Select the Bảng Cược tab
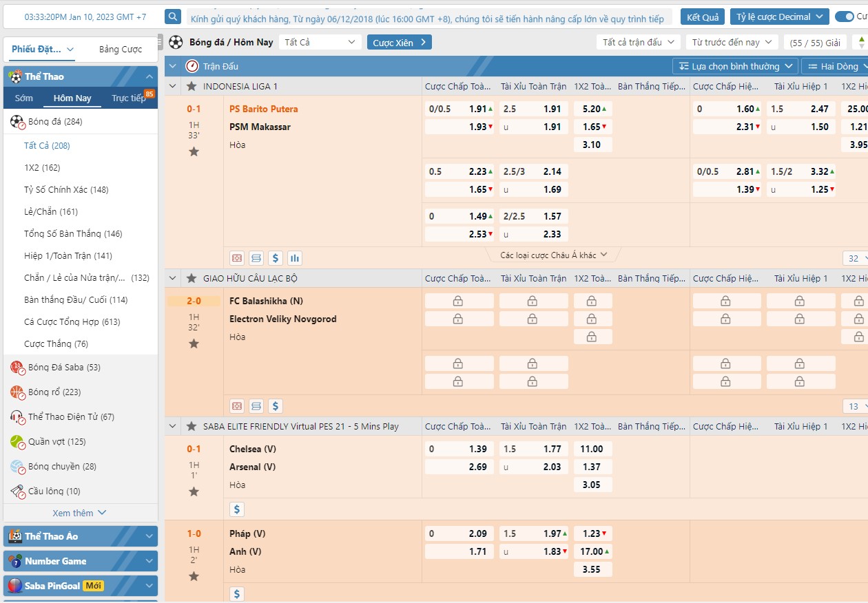The width and height of the screenshot is (868, 603). pyautogui.click(x=121, y=49)
